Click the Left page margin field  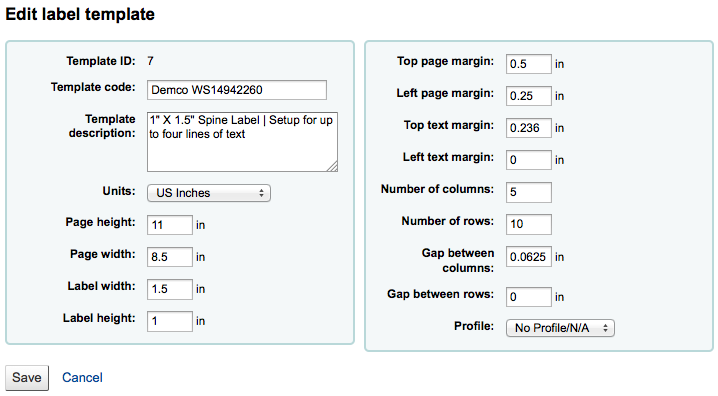click(x=529, y=96)
